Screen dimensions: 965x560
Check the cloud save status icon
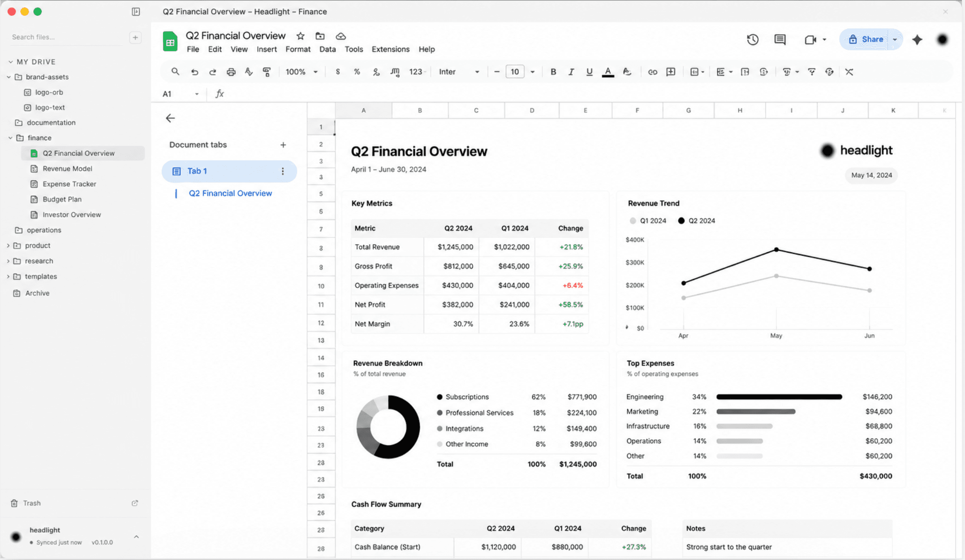click(340, 36)
